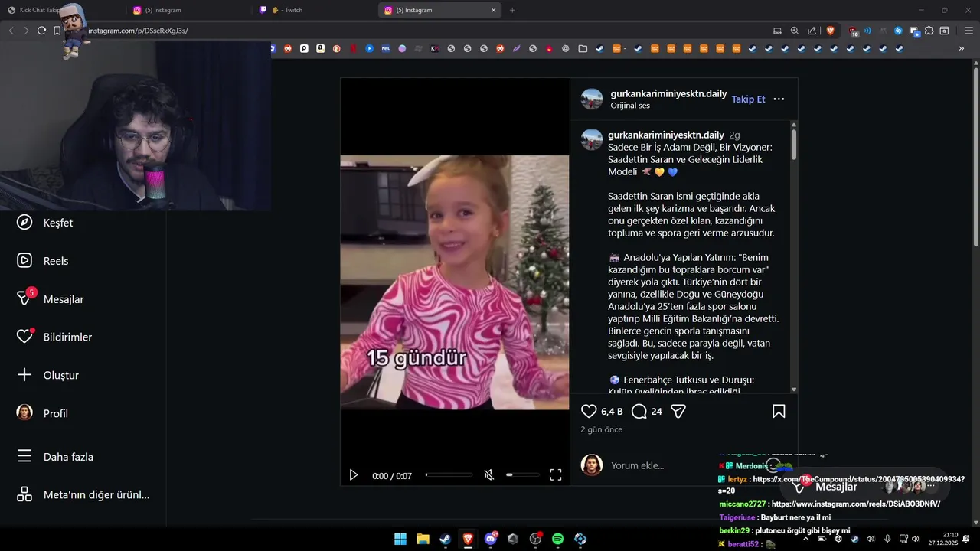Open comments via the speech bubble icon
Screen dimensions: 980x551
click(x=639, y=412)
